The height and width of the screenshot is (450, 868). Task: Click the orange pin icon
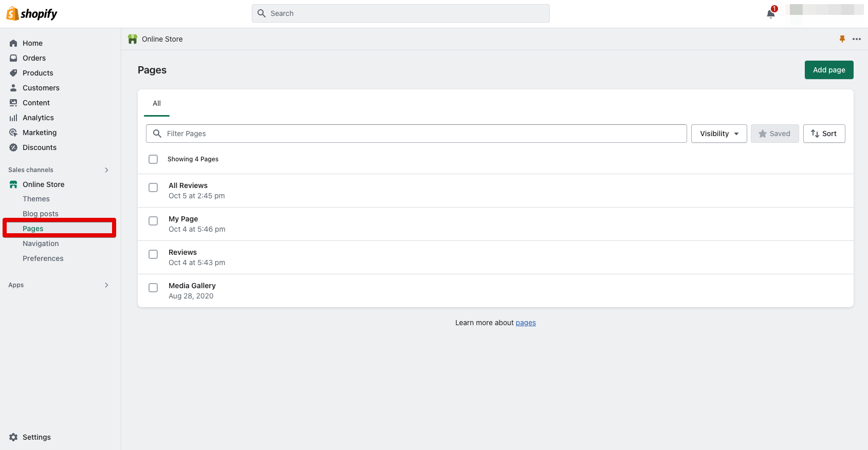(x=842, y=39)
